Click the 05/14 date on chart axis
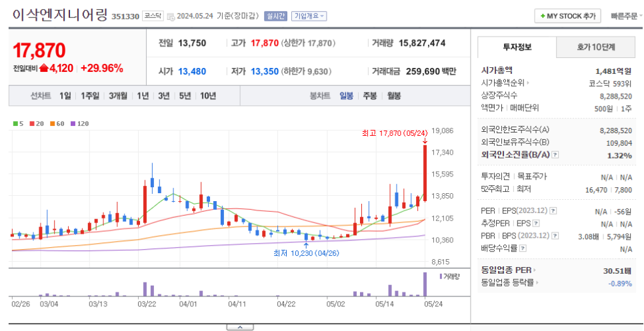This screenshot has width=644, height=331. (385, 305)
